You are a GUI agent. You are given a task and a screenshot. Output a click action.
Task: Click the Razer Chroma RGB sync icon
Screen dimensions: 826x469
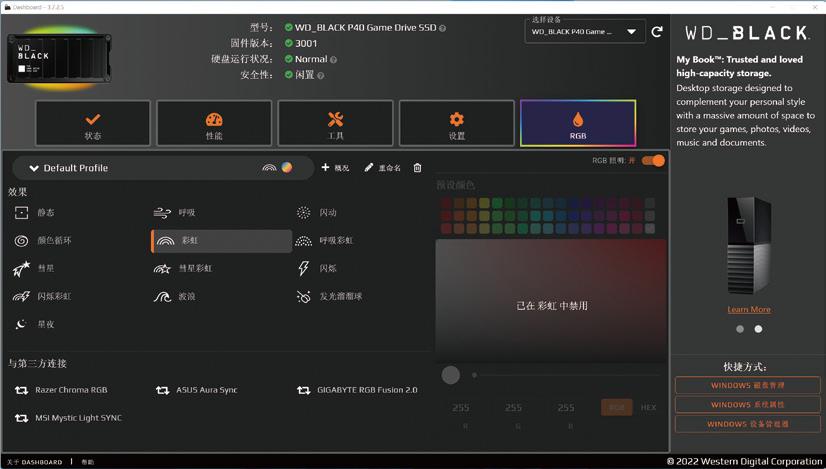pyautogui.click(x=21, y=390)
